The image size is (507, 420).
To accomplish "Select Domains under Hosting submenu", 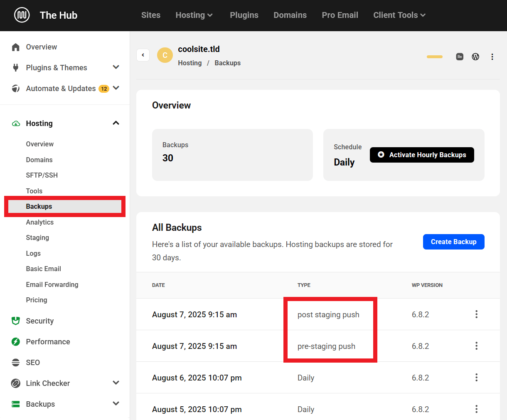I will coord(39,160).
